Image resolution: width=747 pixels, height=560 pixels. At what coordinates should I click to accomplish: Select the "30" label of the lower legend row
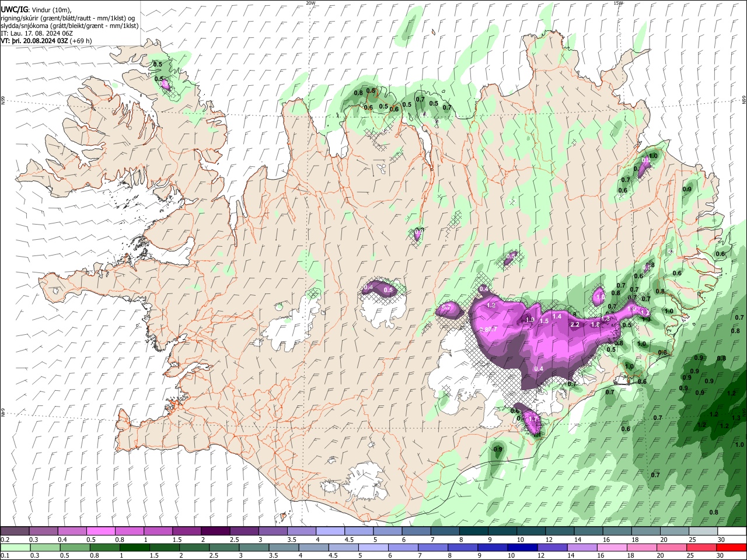pyautogui.click(x=720, y=556)
